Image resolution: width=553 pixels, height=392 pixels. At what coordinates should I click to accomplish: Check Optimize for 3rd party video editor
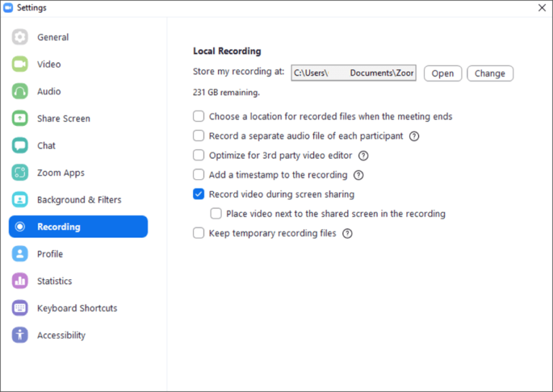pos(199,155)
